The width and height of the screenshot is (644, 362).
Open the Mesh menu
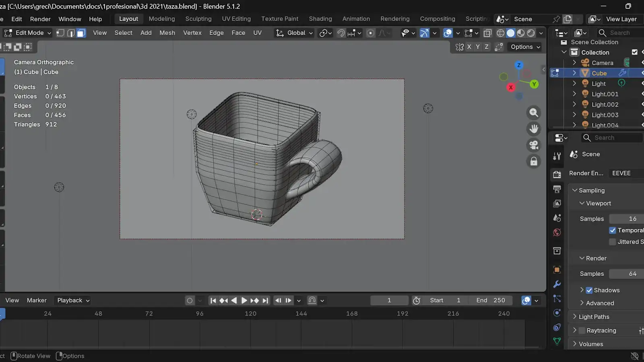[x=167, y=33]
